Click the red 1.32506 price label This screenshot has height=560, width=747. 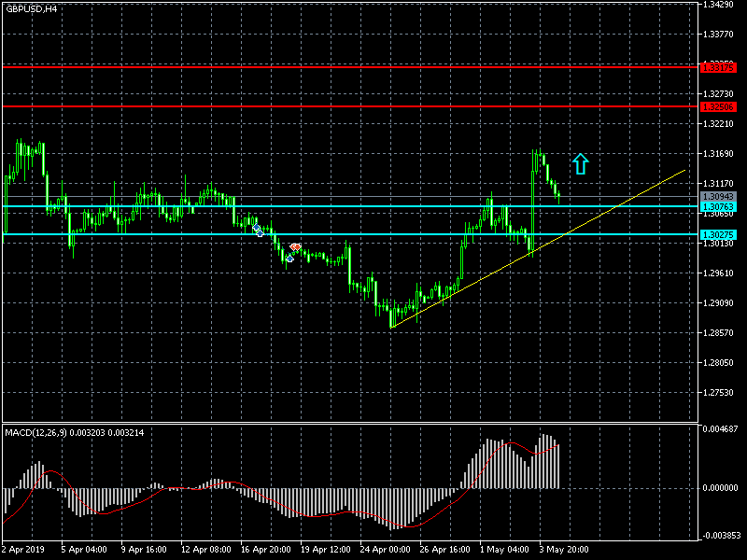(716, 106)
